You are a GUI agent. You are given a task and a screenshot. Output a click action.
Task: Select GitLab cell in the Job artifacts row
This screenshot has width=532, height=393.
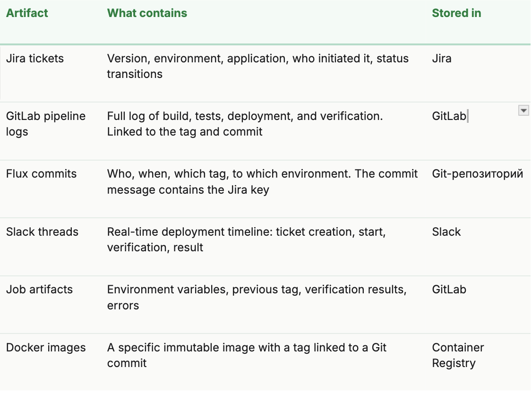coord(449,290)
